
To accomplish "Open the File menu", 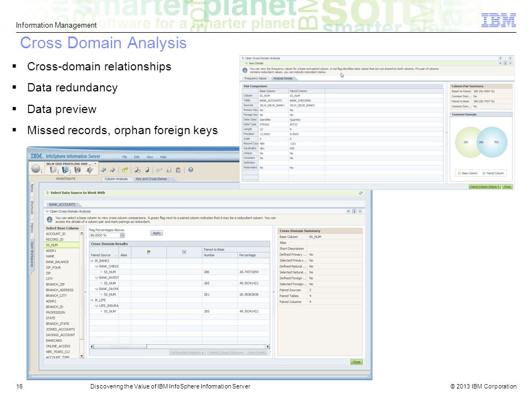I will coord(125,157).
